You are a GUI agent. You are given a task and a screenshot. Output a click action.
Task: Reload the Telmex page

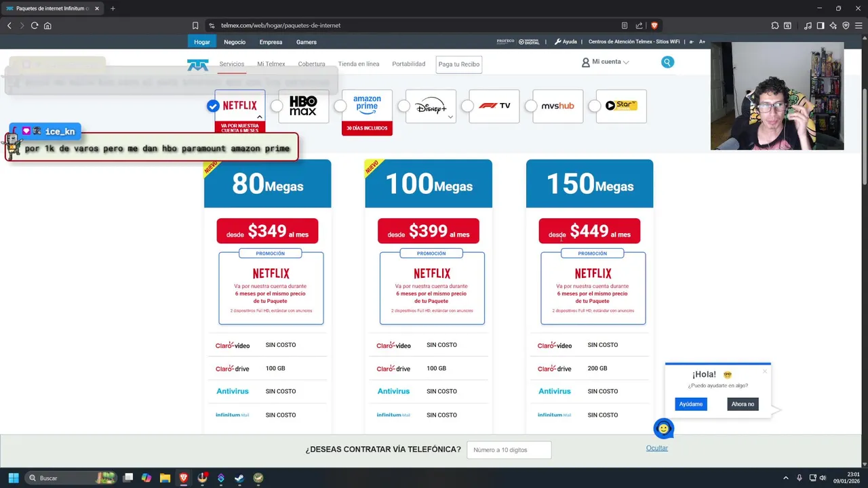(35, 26)
